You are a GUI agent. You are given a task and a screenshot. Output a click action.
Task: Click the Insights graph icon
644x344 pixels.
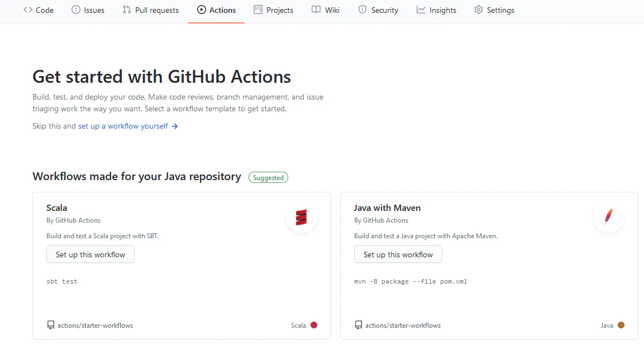point(421,10)
